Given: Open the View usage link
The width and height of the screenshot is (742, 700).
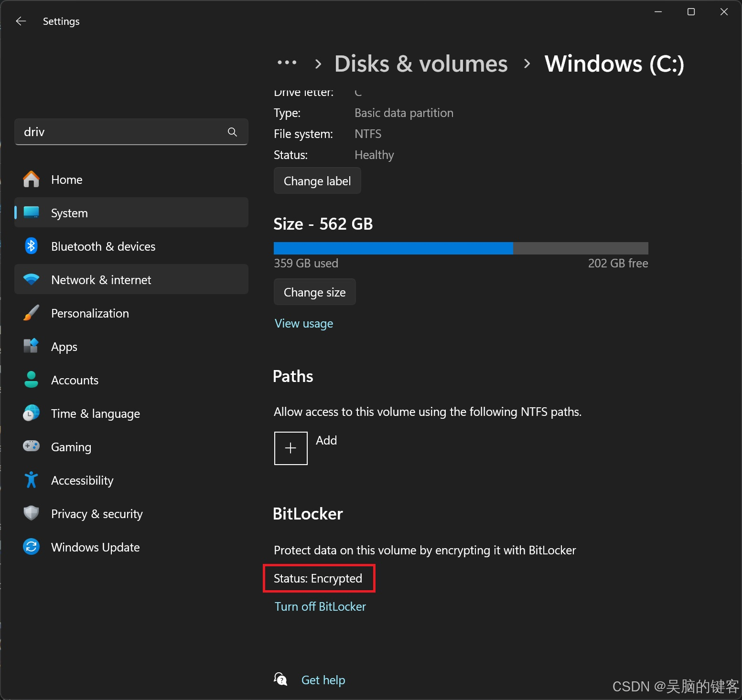Looking at the screenshot, I should coord(304,323).
